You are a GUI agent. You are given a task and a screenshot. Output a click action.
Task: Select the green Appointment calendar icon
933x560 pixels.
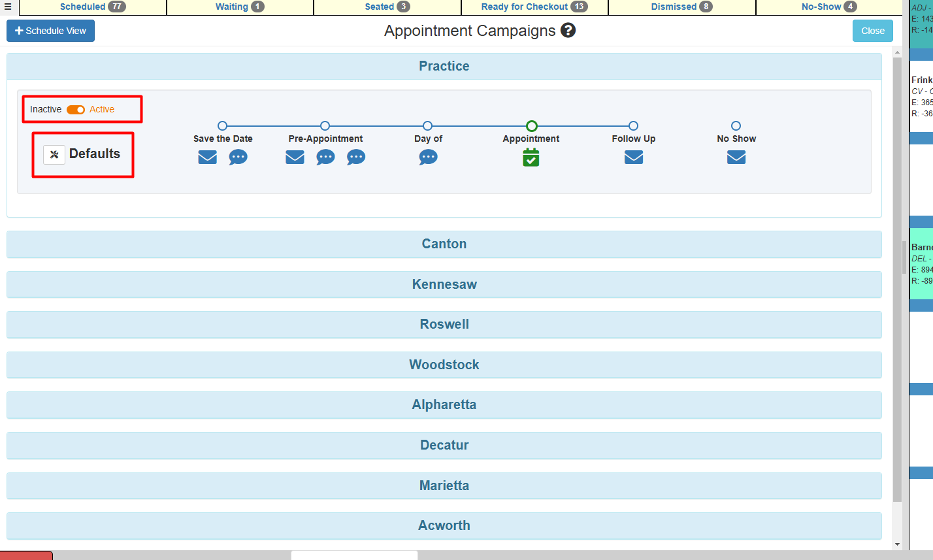point(531,157)
